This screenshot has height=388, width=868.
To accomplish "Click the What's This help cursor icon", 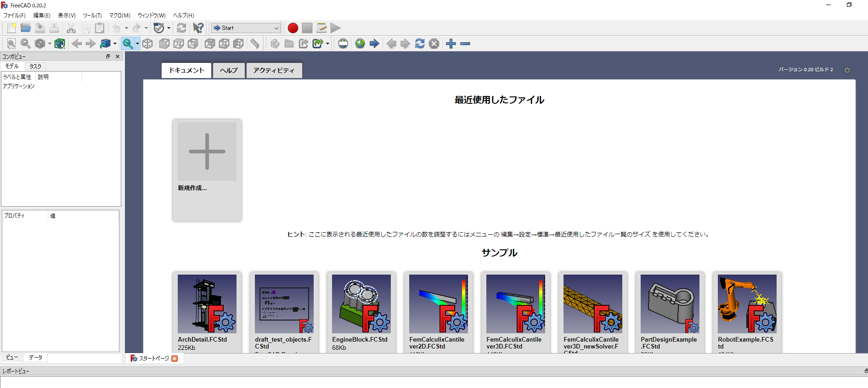I will [198, 28].
